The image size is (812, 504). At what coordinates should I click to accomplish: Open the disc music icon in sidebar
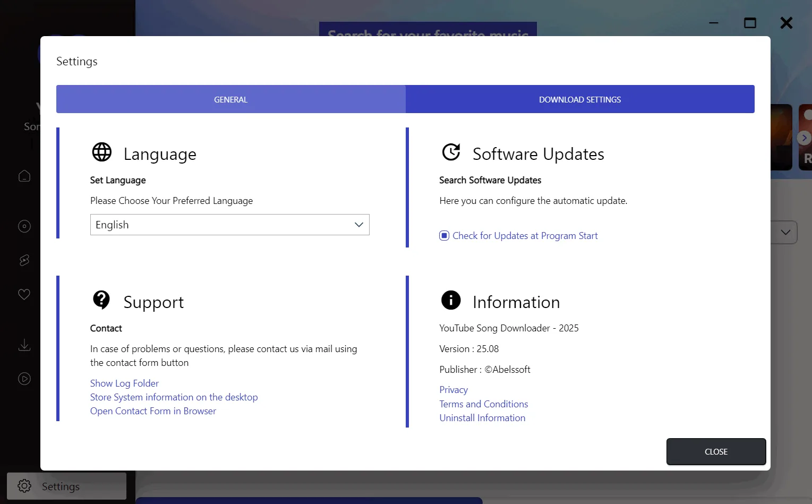pyautogui.click(x=24, y=226)
